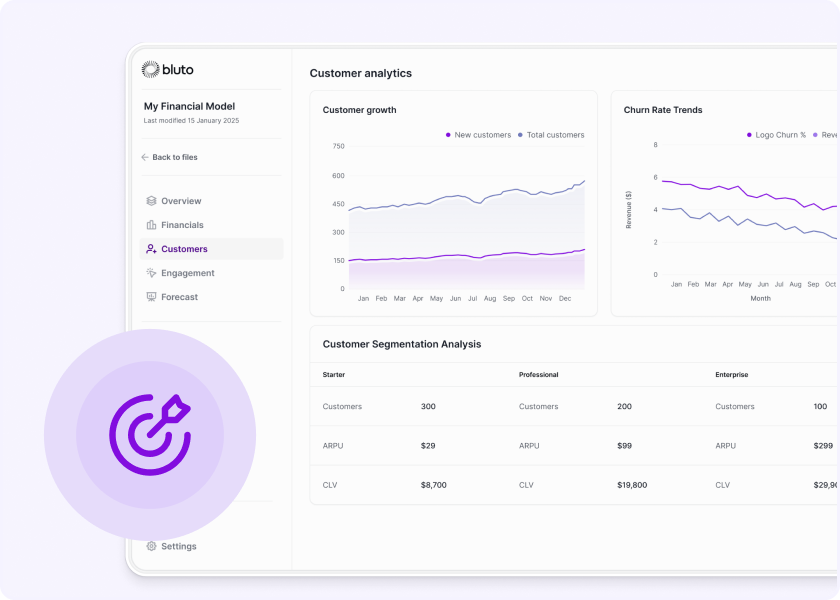Click the Engagement sidebar icon
Screen dimensions: 840x600
151,273
